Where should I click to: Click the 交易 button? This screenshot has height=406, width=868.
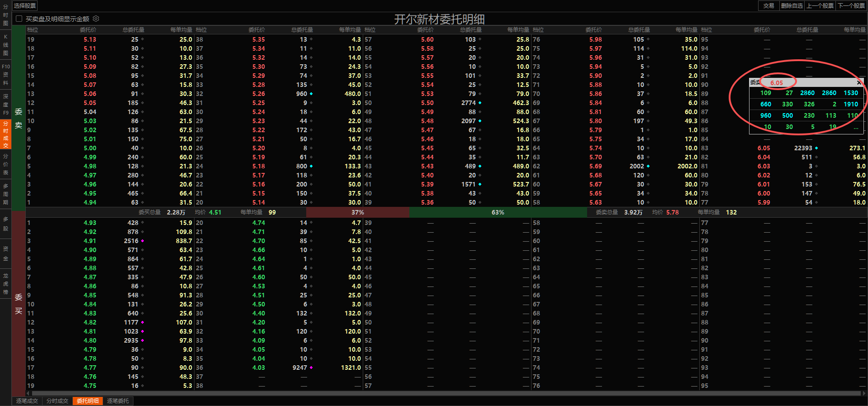(x=768, y=5)
